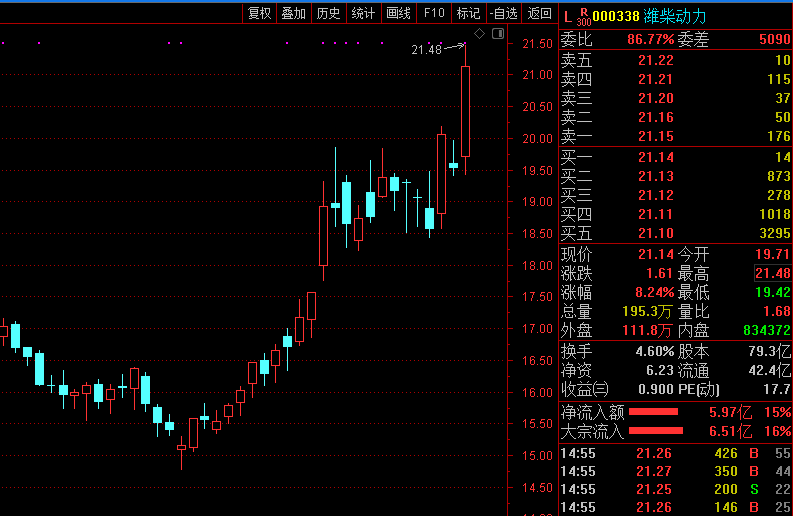Click the 返回 back button

pyautogui.click(x=540, y=13)
